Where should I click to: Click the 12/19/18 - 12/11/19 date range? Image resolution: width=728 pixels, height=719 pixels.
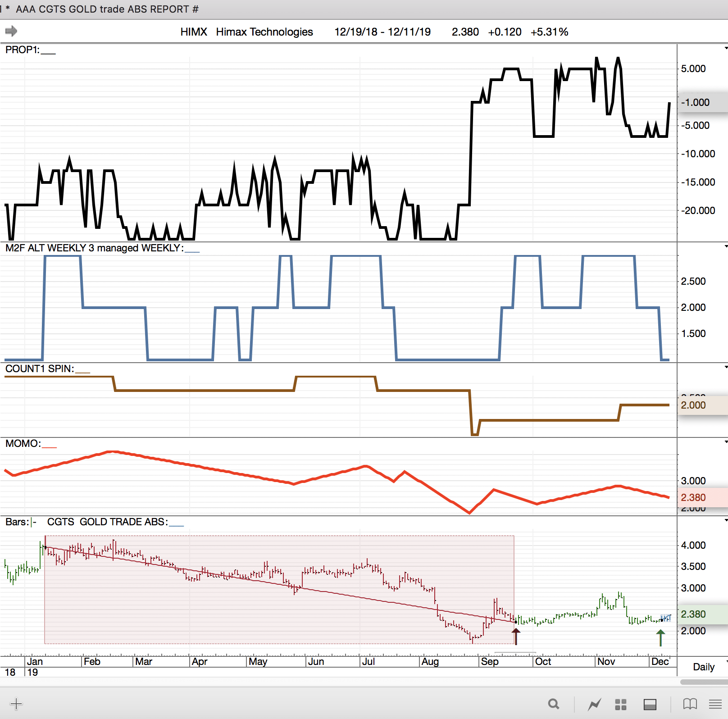click(x=382, y=32)
